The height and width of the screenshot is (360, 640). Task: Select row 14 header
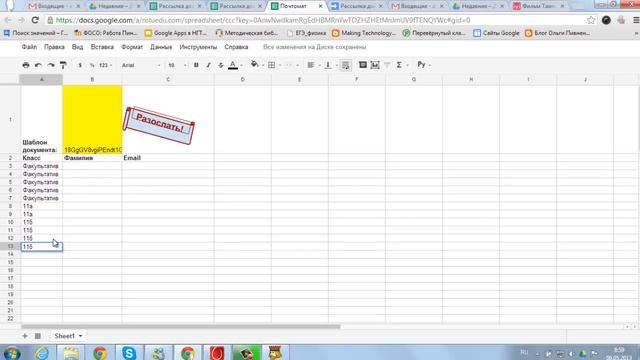[10, 254]
